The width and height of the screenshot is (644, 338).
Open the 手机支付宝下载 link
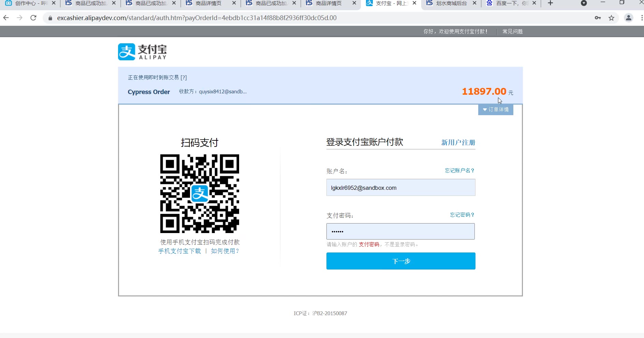coord(179,251)
